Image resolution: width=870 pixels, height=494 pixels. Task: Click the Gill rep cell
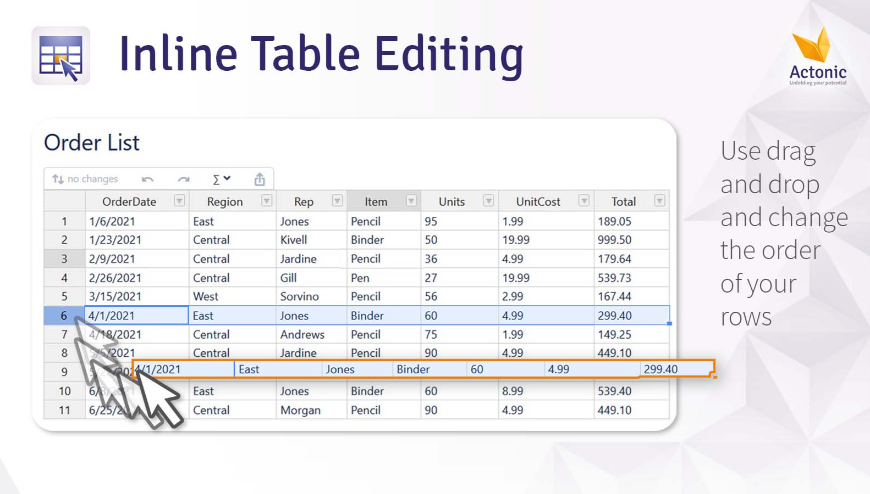311,278
